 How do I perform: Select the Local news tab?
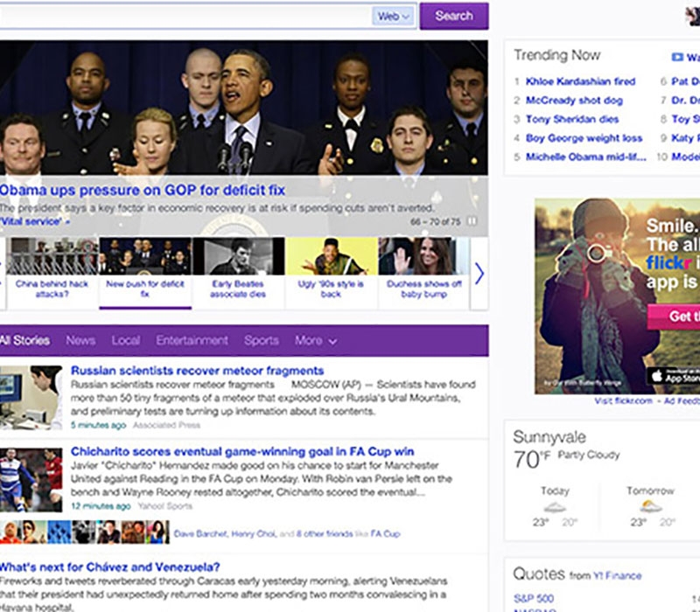[x=126, y=340]
